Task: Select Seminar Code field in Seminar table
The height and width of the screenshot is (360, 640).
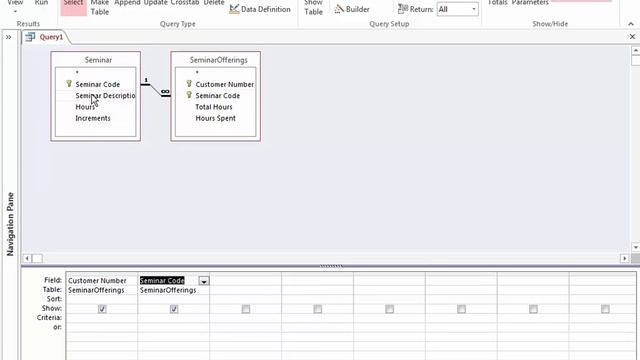Action: [x=98, y=84]
